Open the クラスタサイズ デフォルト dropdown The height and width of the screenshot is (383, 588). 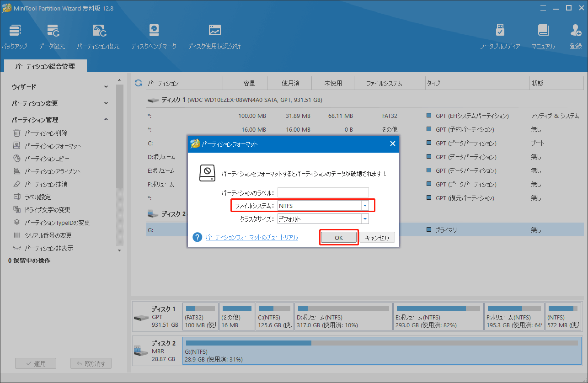click(x=365, y=219)
